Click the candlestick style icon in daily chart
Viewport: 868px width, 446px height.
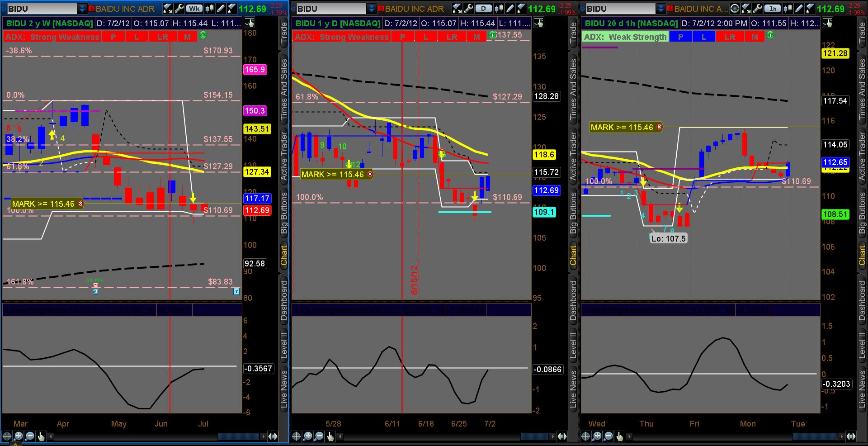[499, 8]
